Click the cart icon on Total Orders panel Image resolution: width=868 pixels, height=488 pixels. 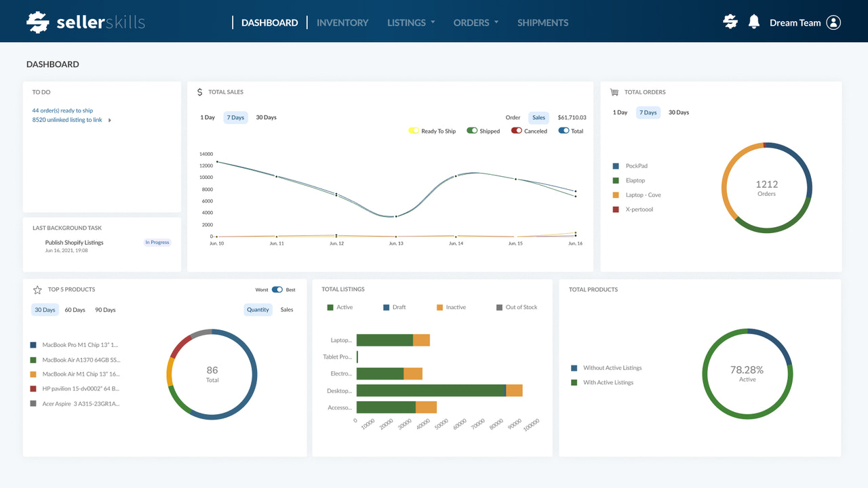pyautogui.click(x=614, y=91)
